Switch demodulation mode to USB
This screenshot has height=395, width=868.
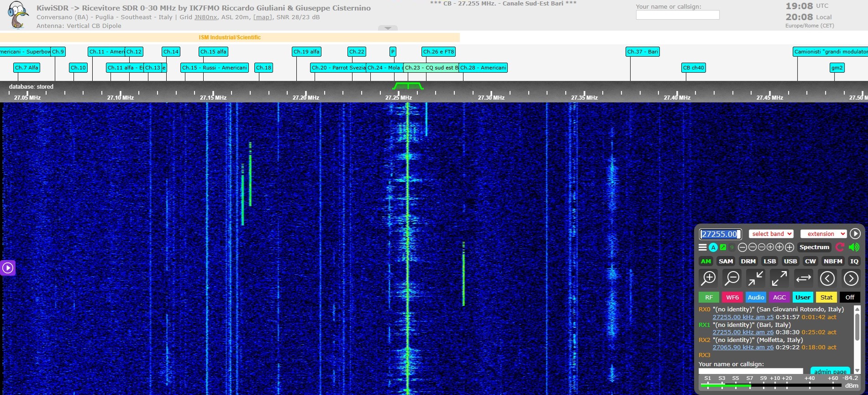(790, 261)
